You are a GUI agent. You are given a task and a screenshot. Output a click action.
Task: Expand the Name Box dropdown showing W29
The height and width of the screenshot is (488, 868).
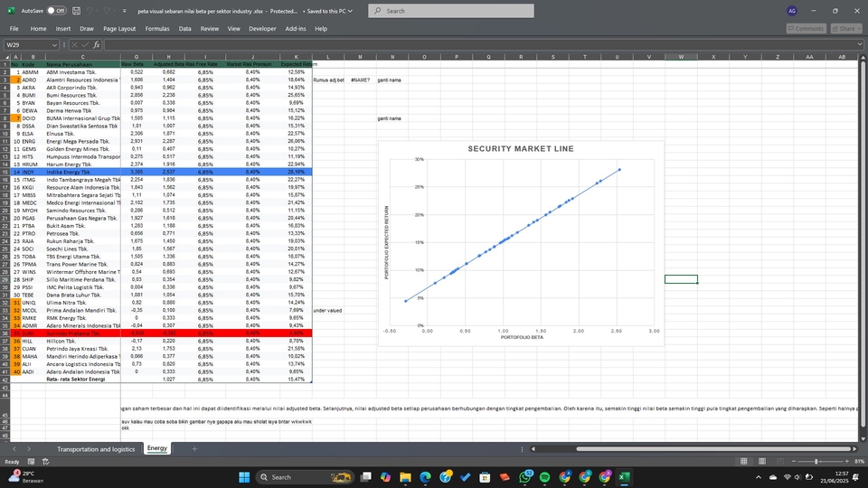(54, 45)
